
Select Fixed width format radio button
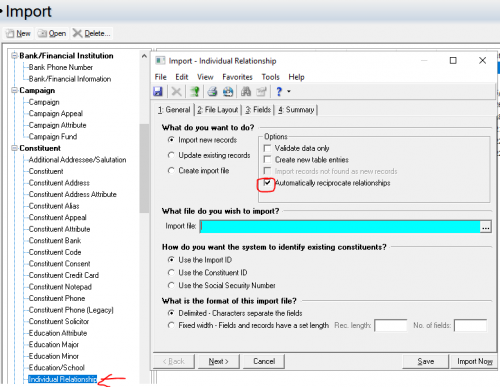coord(171,325)
